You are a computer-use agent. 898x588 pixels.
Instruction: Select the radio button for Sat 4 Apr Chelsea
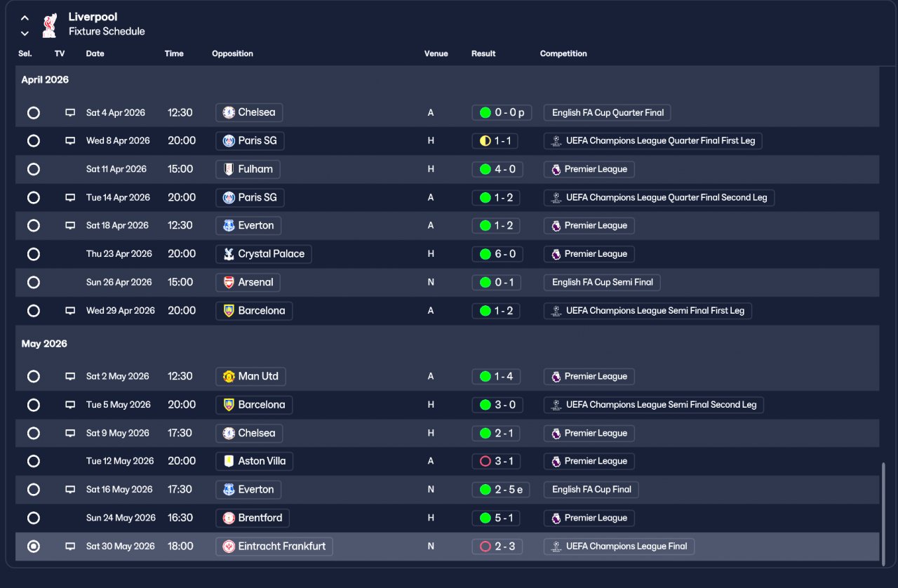[x=33, y=112]
